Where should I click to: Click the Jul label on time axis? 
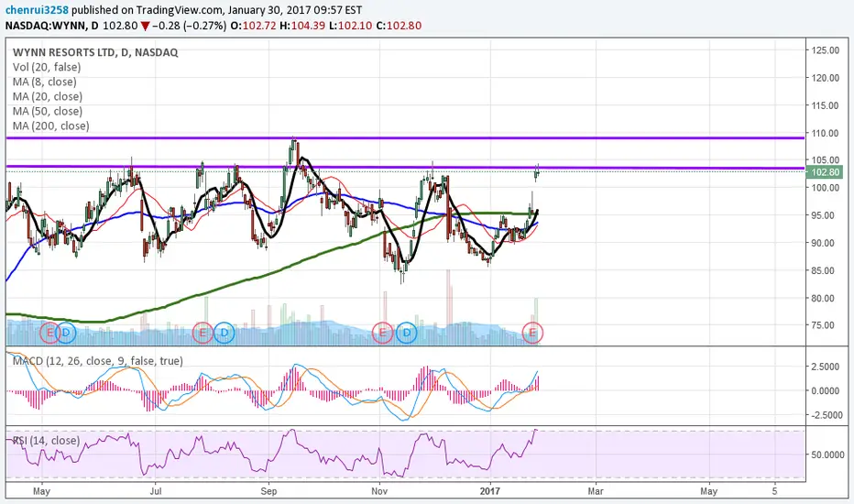[x=156, y=491]
